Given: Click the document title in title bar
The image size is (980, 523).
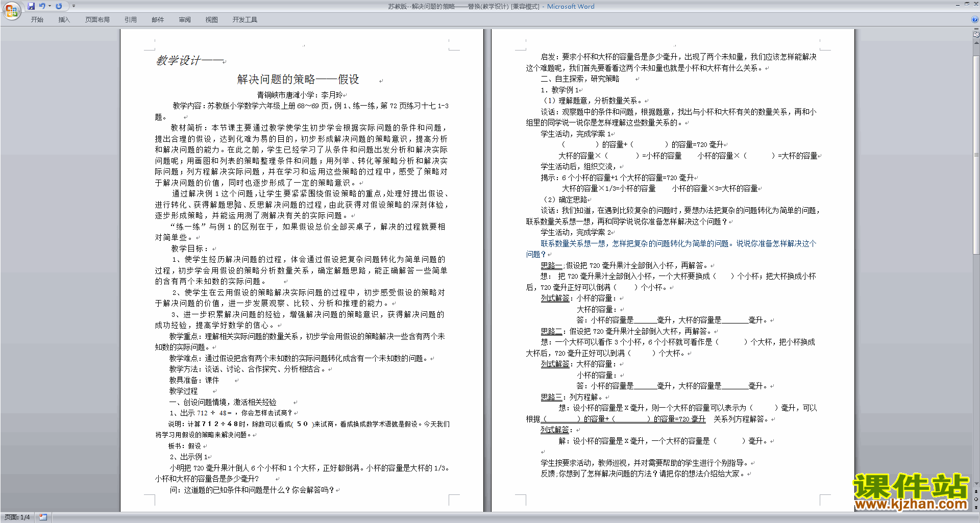Looking at the screenshot, I should pyautogui.click(x=491, y=6).
